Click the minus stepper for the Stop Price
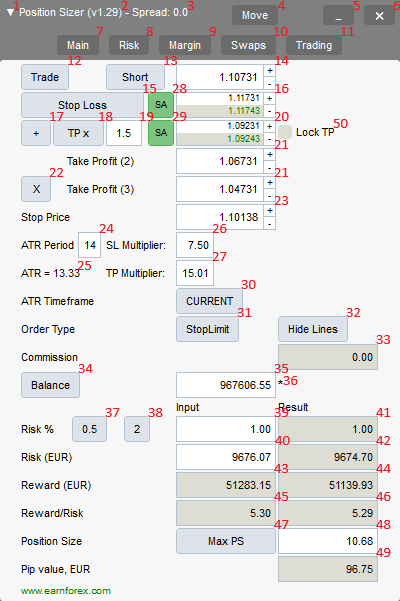This screenshot has height=601, width=400. click(x=270, y=223)
